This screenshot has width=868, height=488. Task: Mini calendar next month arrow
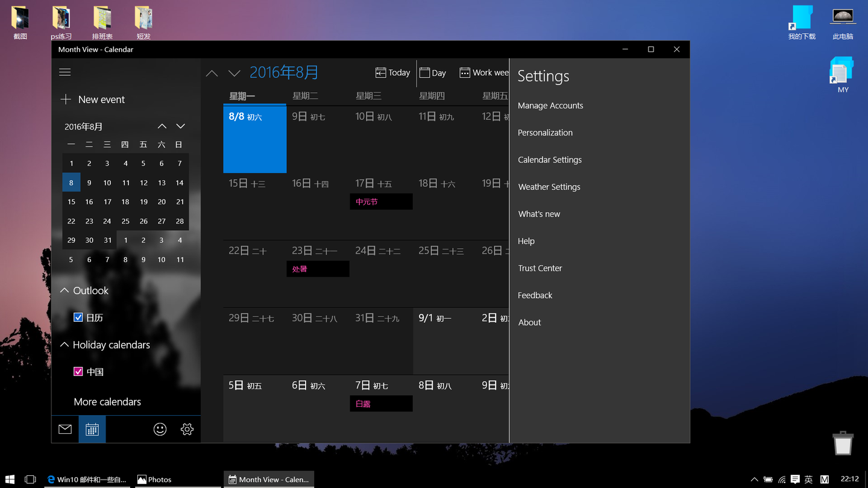tap(180, 126)
